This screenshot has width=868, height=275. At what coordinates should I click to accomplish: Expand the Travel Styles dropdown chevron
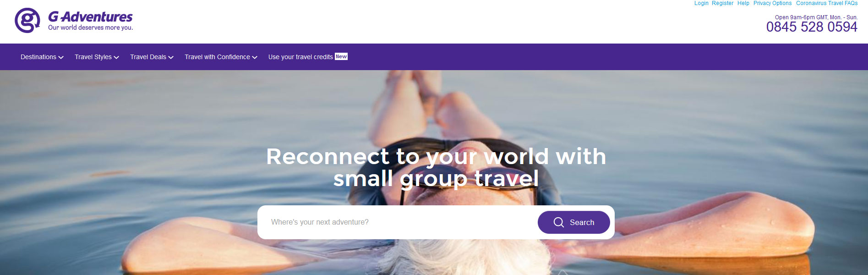pyautogui.click(x=116, y=57)
